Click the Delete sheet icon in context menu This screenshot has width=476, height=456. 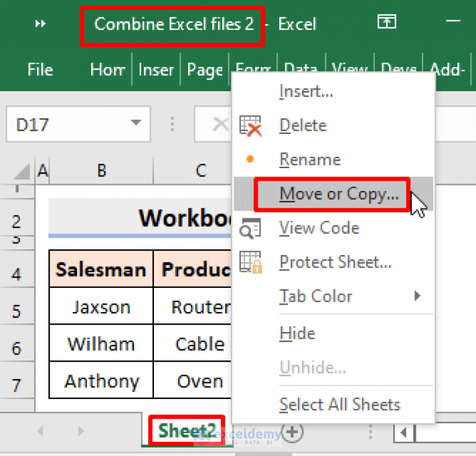pos(251,126)
